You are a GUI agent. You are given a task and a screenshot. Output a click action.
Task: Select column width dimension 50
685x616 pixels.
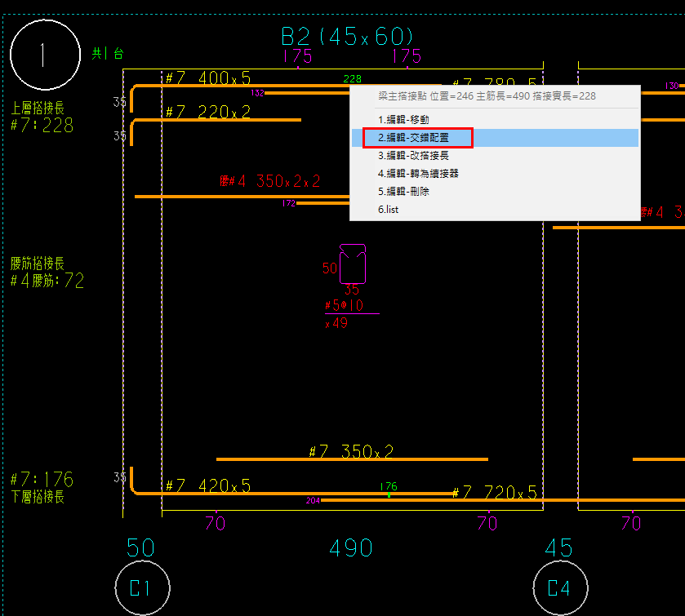click(140, 548)
